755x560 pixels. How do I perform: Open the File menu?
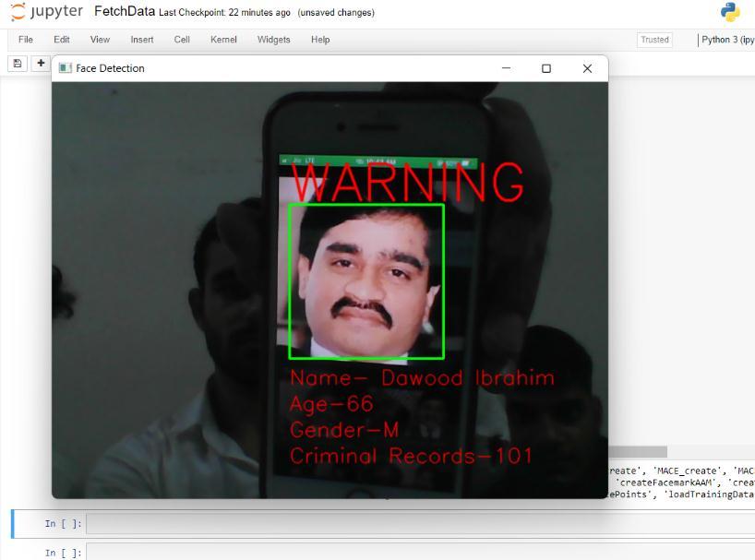click(x=26, y=40)
